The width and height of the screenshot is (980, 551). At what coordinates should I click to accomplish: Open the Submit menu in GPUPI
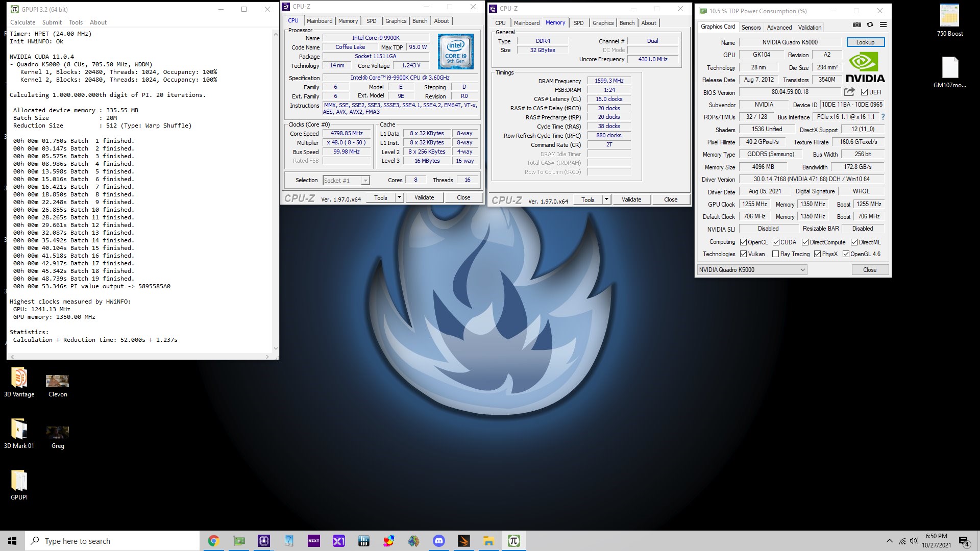(x=52, y=22)
